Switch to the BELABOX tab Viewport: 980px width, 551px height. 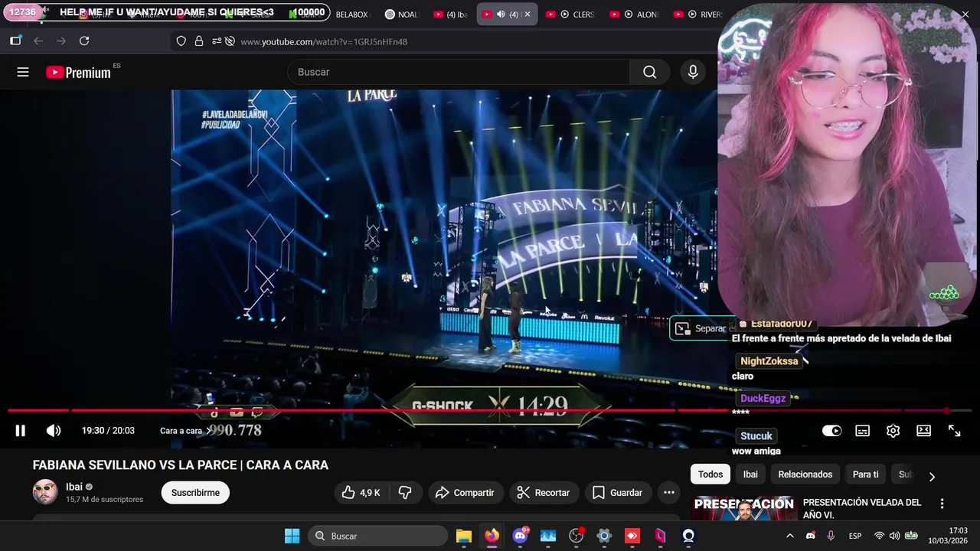tap(351, 15)
